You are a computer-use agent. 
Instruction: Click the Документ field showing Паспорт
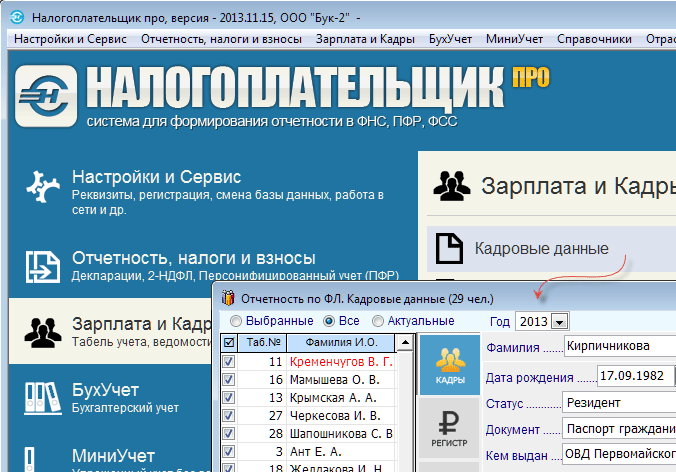[x=619, y=429]
